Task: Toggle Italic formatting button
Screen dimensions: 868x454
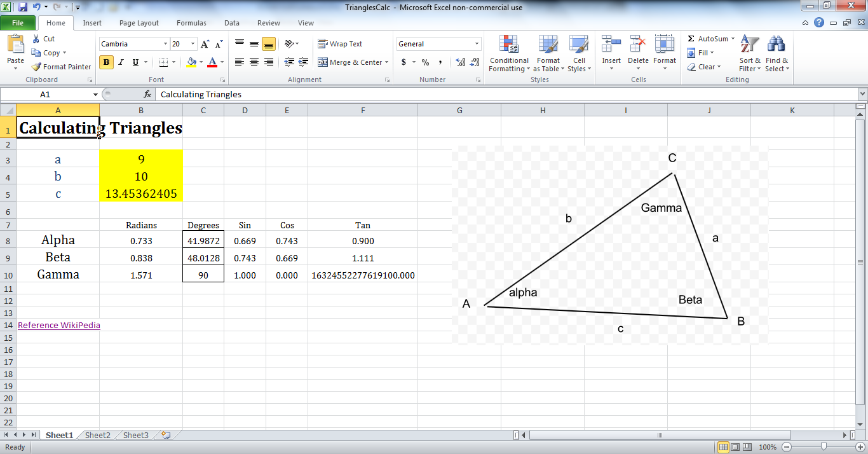Action: (x=121, y=62)
